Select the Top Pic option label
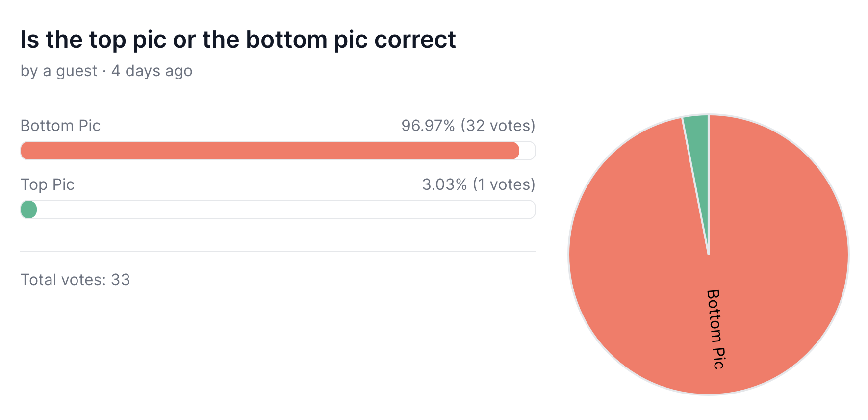Screen dimensions: 868x420 click(47, 184)
